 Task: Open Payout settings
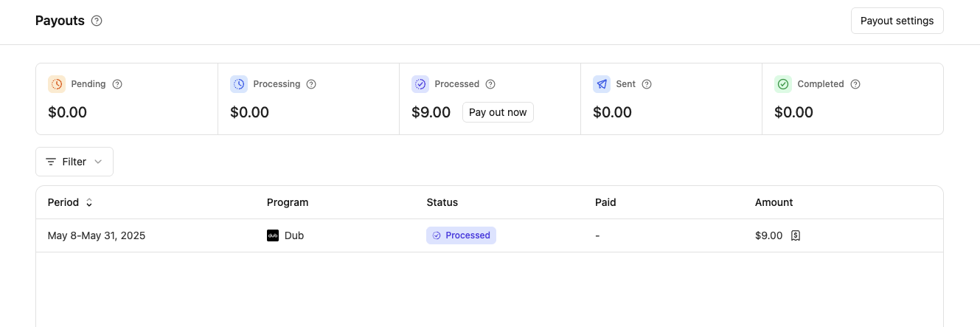pos(897,21)
